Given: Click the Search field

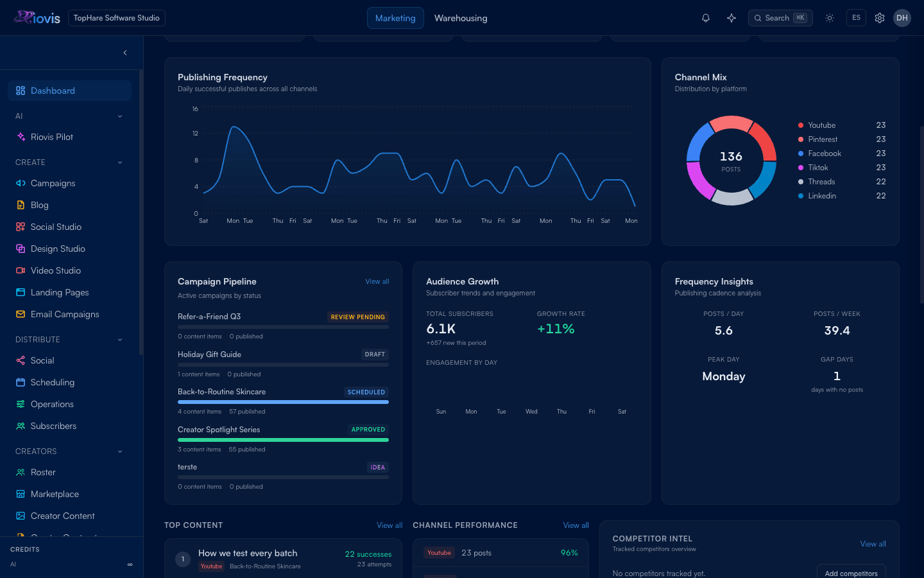Looking at the screenshot, I should pos(780,18).
